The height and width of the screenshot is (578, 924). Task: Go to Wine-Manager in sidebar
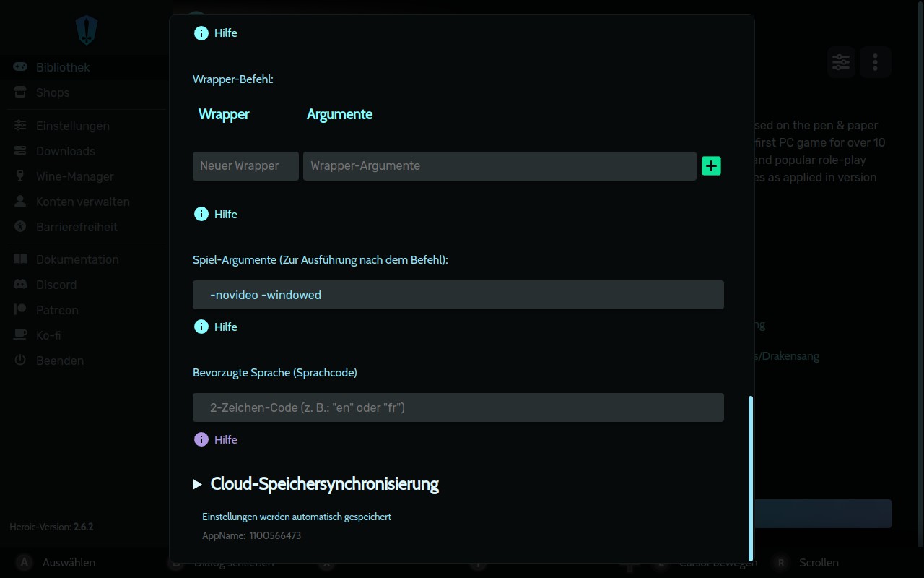(74, 176)
